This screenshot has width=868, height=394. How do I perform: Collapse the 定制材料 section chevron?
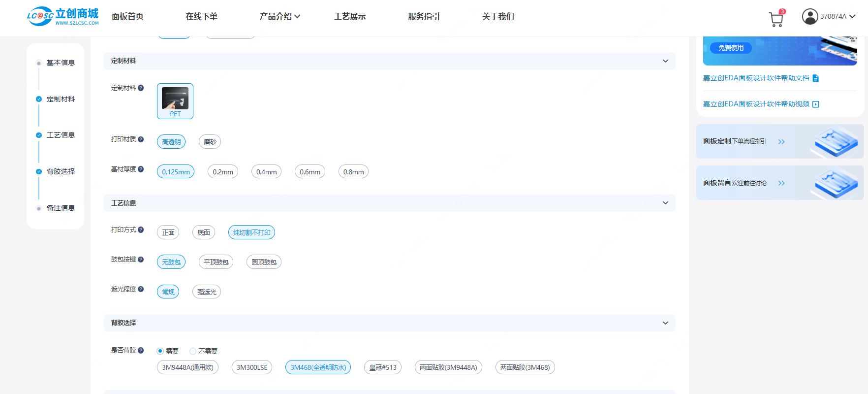click(x=665, y=61)
